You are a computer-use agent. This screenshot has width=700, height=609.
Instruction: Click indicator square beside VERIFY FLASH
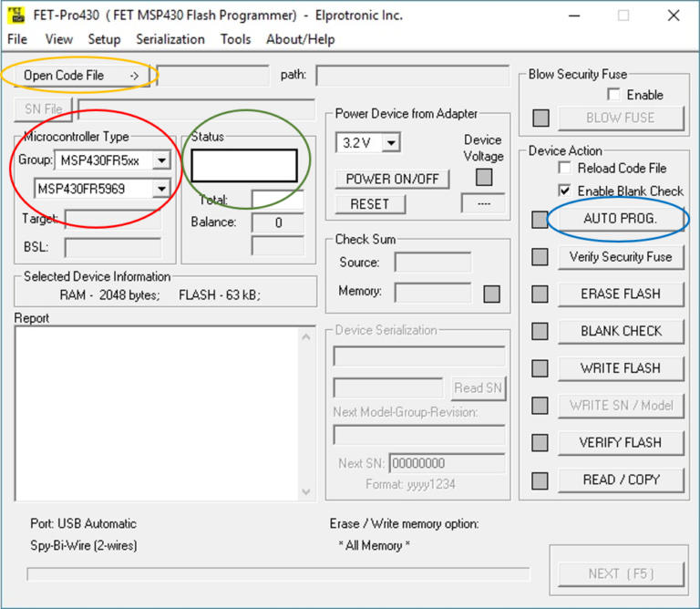(540, 443)
